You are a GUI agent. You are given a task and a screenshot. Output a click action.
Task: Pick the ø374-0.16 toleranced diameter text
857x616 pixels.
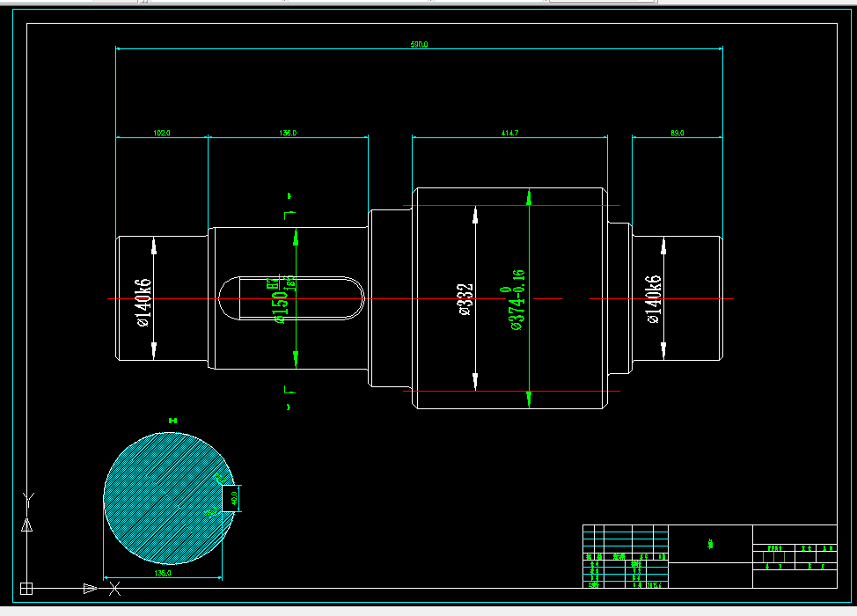[x=515, y=300]
